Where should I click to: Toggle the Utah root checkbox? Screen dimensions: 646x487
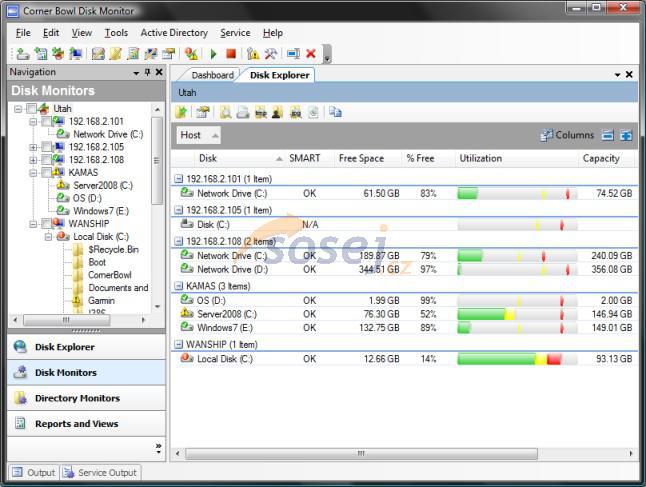pyautogui.click(x=31, y=109)
